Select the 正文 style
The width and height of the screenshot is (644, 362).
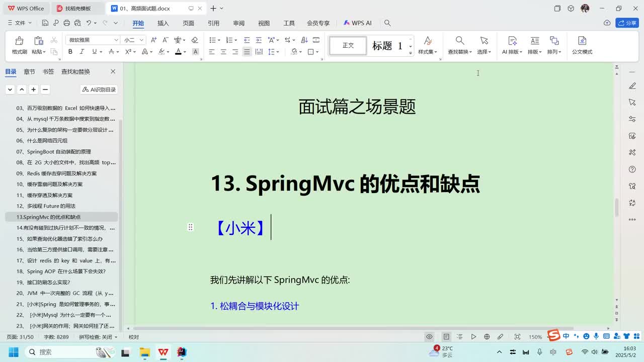tap(348, 46)
